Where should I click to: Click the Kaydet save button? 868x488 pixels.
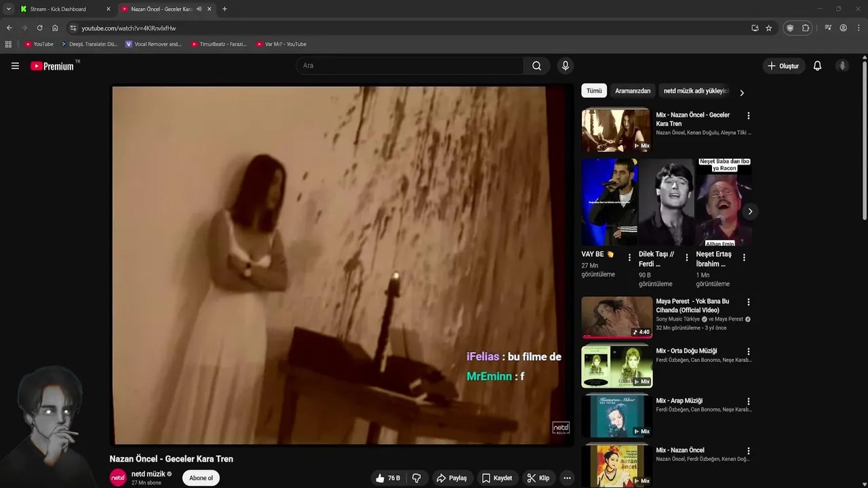pyautogui.click(x=497, y=478)
